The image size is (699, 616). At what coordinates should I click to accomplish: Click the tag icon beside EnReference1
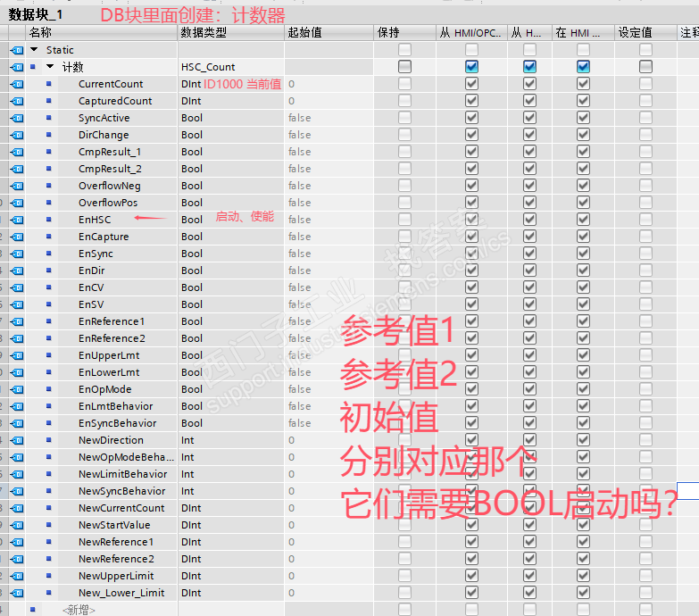(x=17, y=320)
